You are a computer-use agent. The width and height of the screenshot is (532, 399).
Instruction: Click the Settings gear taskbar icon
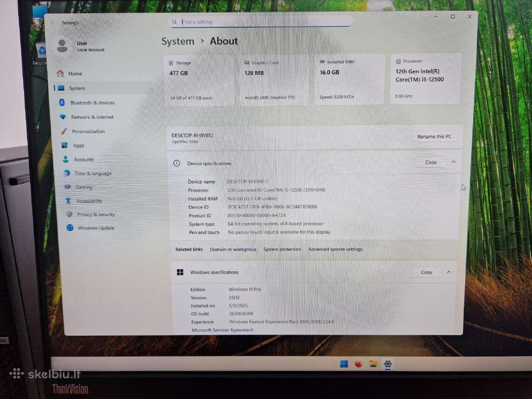point(387,364)
